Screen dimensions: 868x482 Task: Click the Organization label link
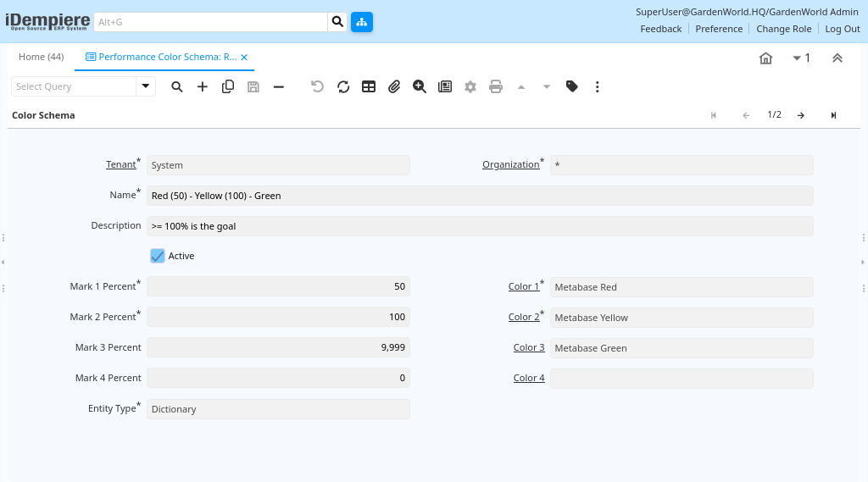510,164
